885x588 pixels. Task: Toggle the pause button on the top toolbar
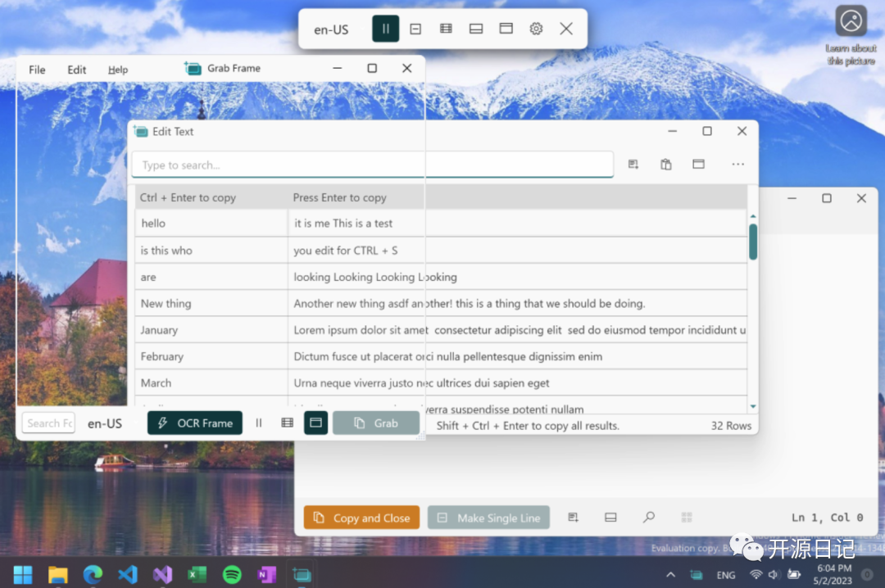click(x=385, y=28)
